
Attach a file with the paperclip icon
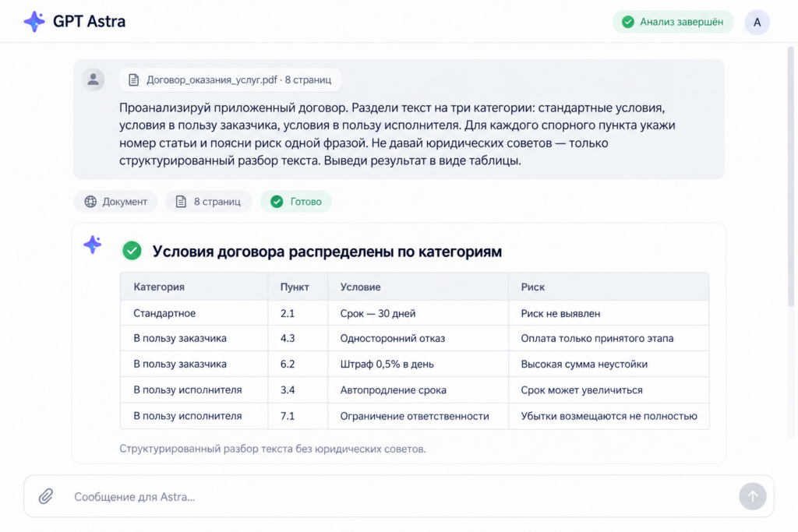click(x=46, y=496)
